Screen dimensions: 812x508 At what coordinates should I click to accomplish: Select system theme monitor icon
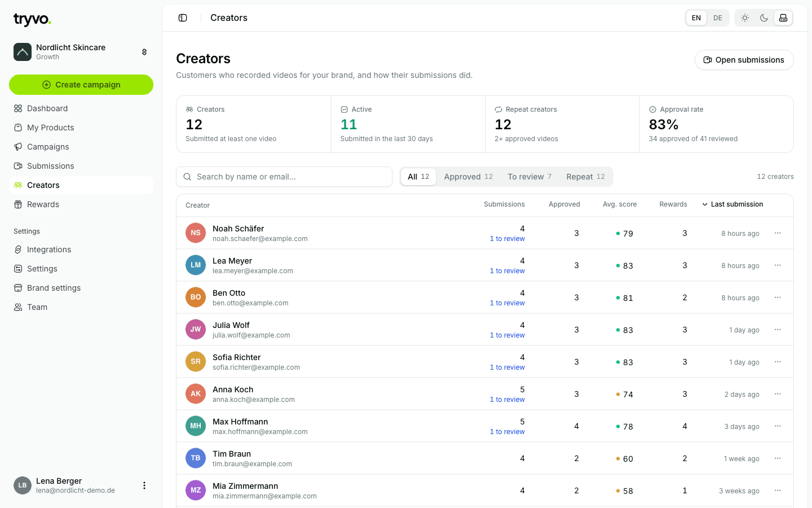[x=783, y=18]
